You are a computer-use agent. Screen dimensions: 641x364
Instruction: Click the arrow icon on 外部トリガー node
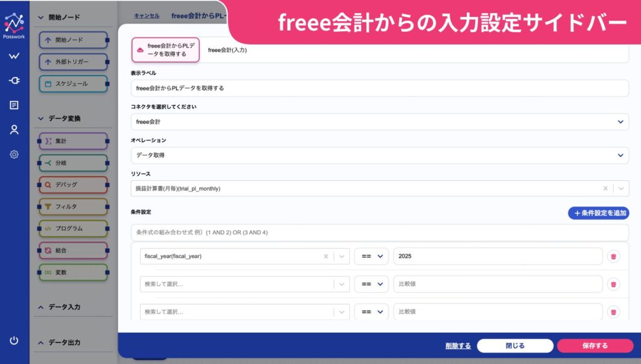coord(48,62)
